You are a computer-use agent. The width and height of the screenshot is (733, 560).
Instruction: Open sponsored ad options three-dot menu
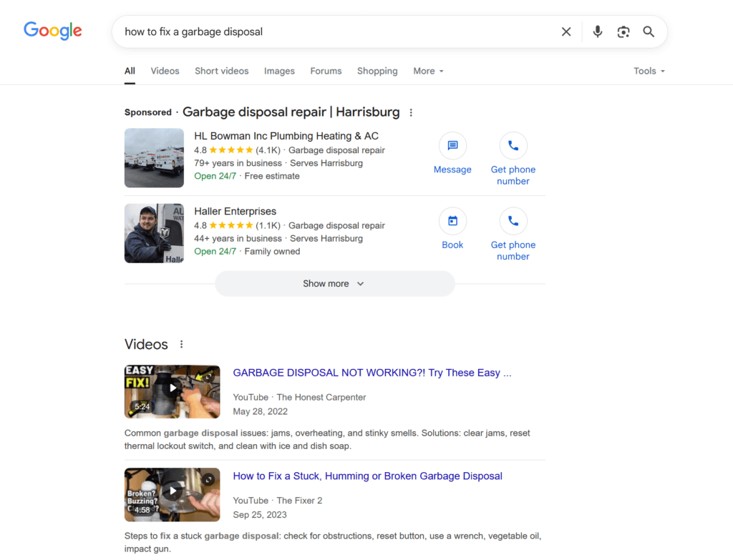(x=411, y=112)
